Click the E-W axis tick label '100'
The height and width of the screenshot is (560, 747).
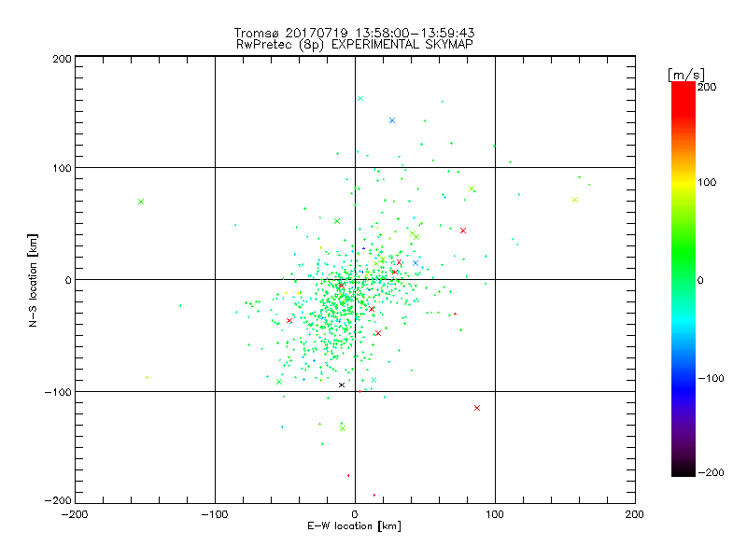coord(495,514)
